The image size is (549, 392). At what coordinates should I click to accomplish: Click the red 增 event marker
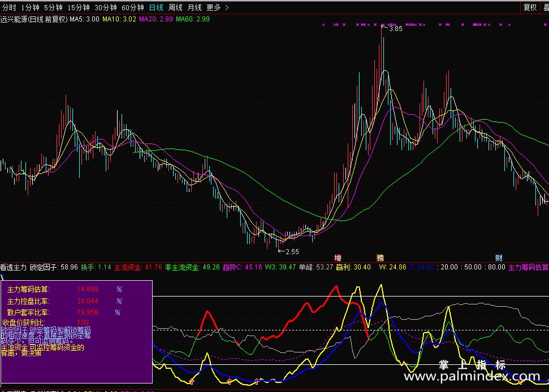(x=338, y=258)
